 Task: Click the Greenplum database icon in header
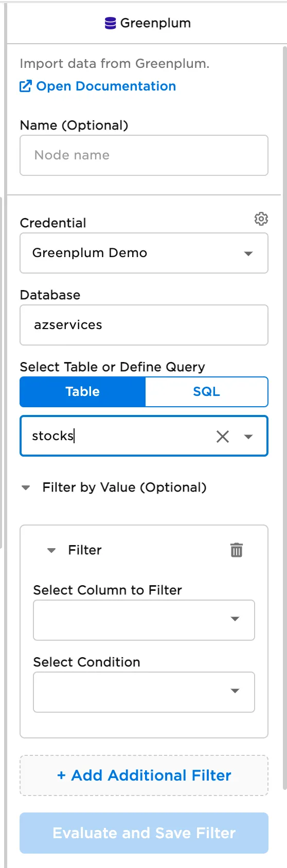[110, 23]
